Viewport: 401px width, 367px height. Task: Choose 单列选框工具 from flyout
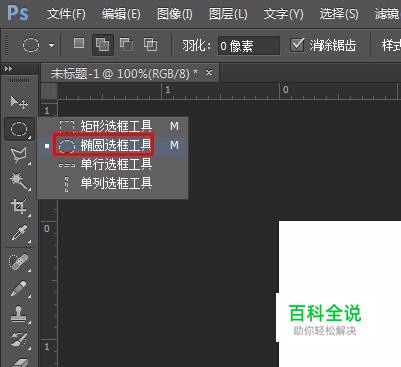(113, 183)
